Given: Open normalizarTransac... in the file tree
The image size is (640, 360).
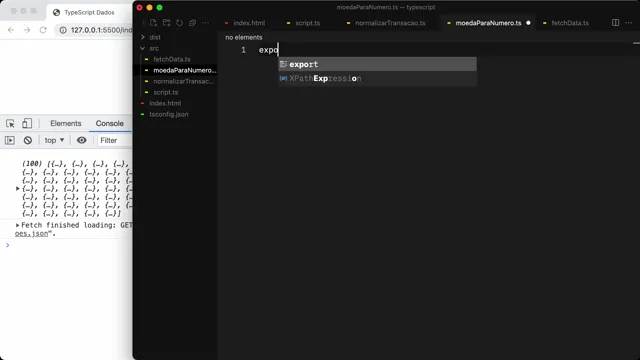Looking at the screenshot, I should 183,81.
